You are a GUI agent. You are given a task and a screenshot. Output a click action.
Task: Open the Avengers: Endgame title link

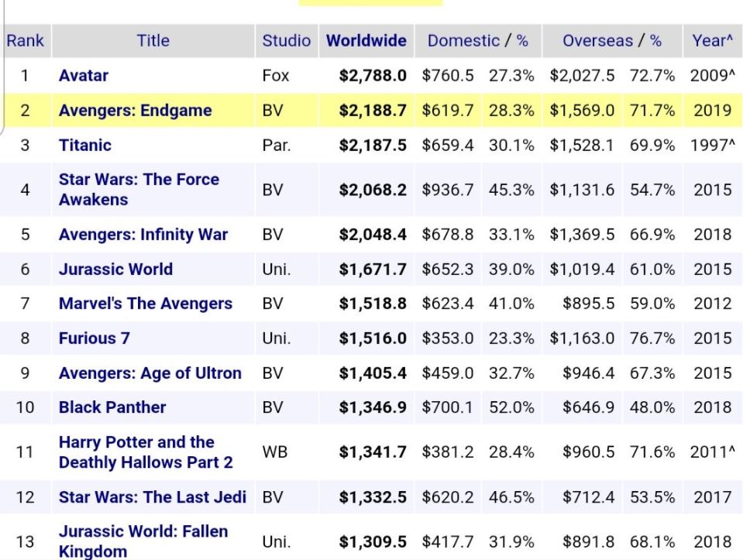135,110
